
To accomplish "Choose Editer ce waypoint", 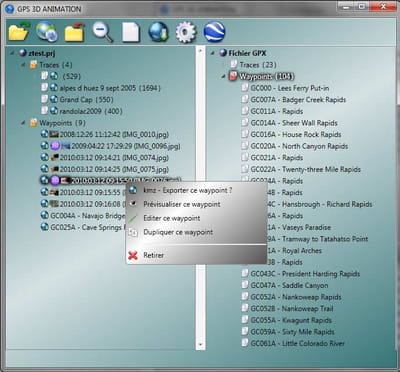I will (x=172, y=218).
